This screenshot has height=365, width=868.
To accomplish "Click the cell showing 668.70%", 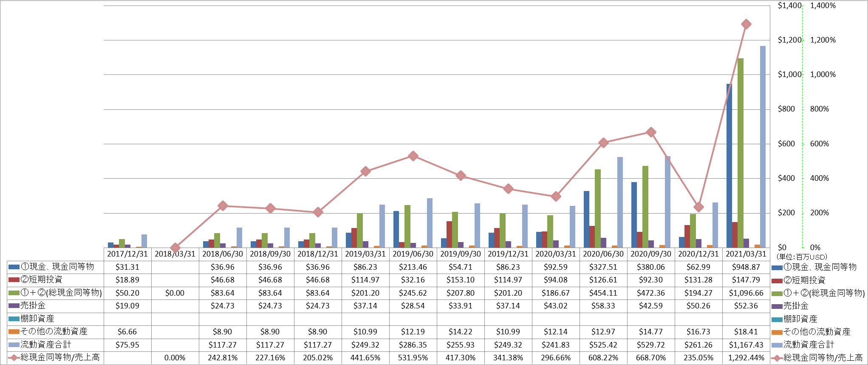I will [651, 358].
